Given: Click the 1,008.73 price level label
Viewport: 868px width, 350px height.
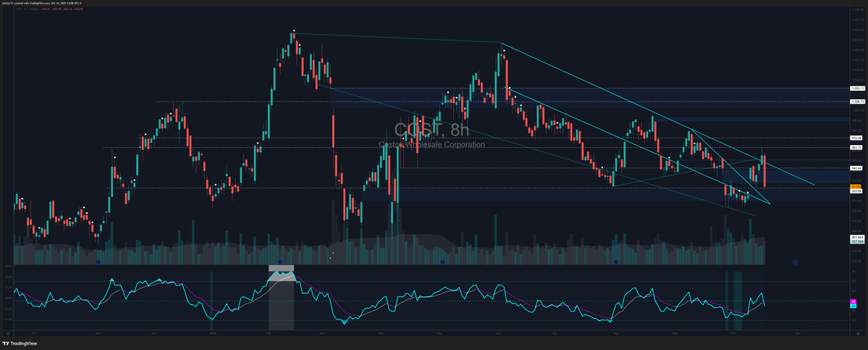Looking at the screenshot, I should [x=856, y=102].
